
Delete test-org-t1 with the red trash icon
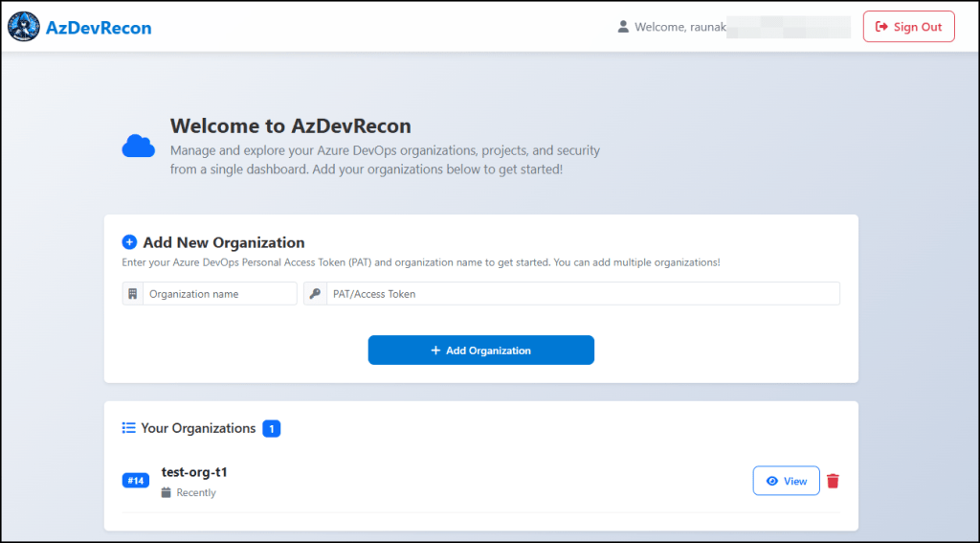(834, 481)
